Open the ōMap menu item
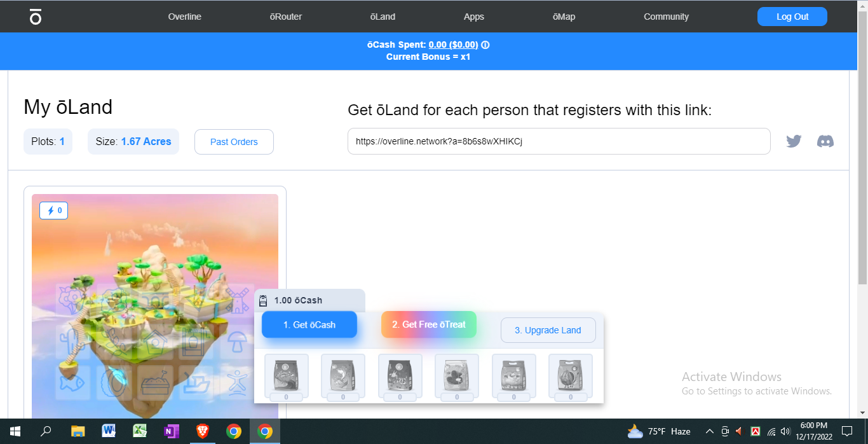868x444 pixels. click(564, 17)
